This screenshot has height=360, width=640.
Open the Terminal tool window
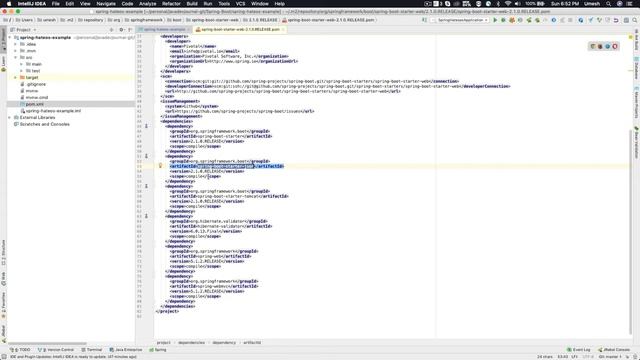coord(92,350)
